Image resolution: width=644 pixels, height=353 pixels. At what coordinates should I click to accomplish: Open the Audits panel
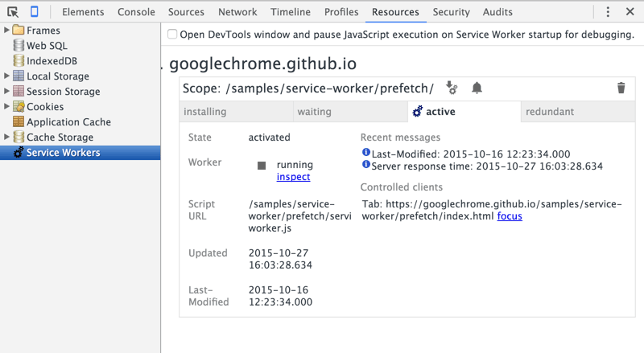tap(497, 12)
